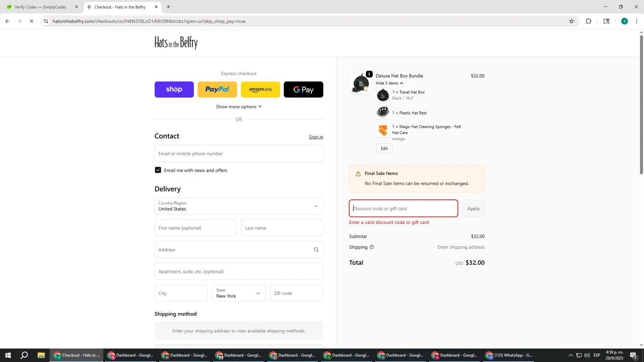Screen dimensions: 644x362
Task: Open the notifications center icon
Action: click(633, 355)
